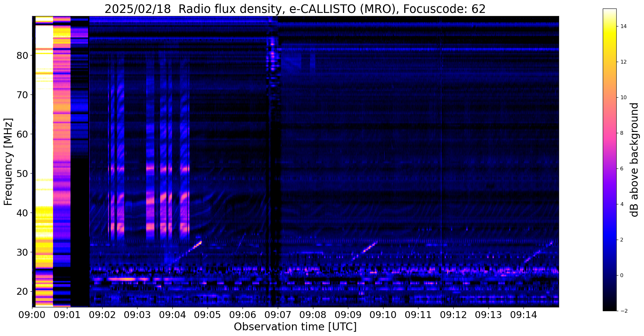Click the 09:12 time tick label
This screenshot has width=644, height=336.
coord(453,315)
